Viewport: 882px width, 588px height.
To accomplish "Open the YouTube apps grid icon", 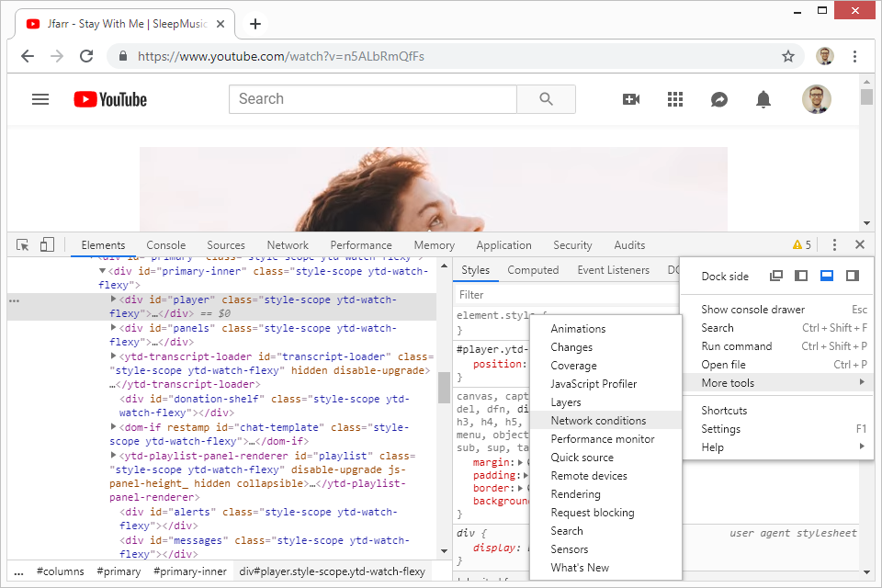I will pyautogui.click(x=675, y=99).
